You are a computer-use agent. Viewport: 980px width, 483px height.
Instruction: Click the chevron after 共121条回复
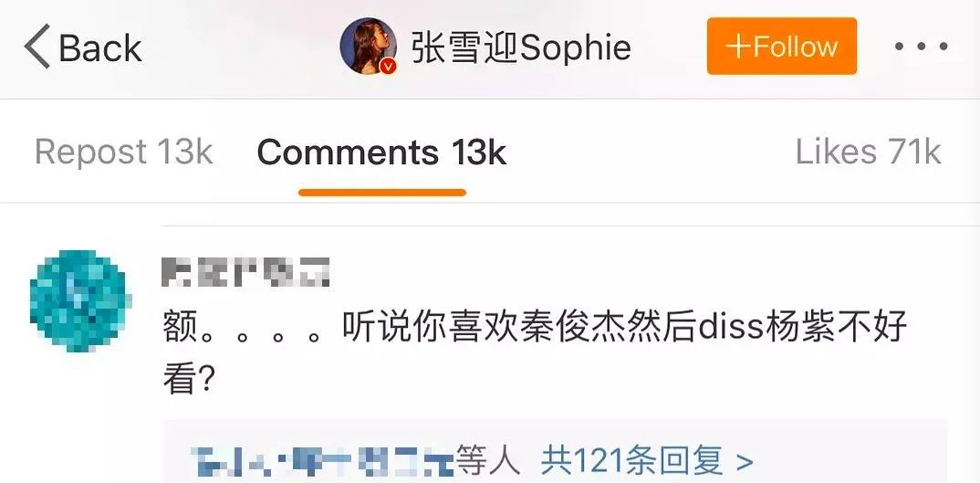(x=745, y=463)
